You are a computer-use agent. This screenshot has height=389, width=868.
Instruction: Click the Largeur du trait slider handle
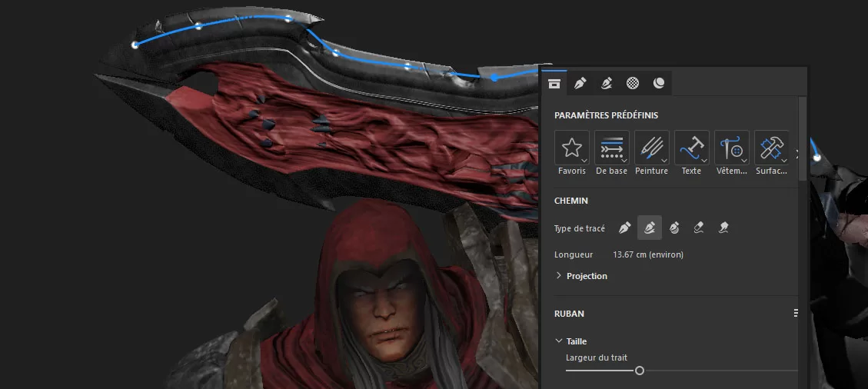pos(639,371)
